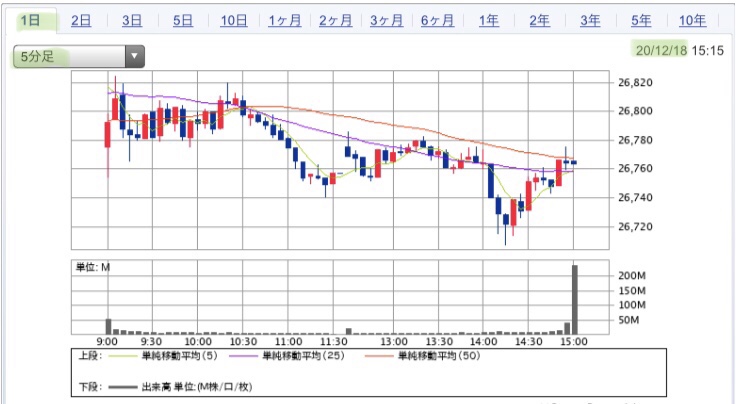Select the 2ヶ月 tab
740x404 pixels.
pos(335,21)
